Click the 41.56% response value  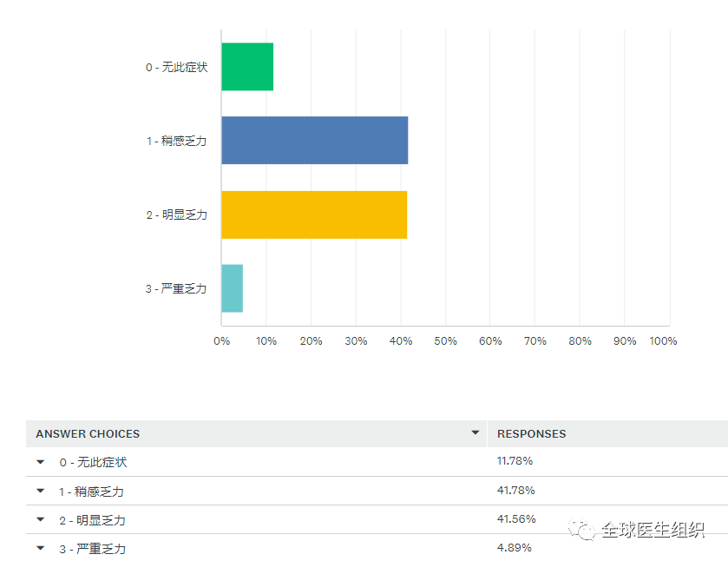click(515, 518)
